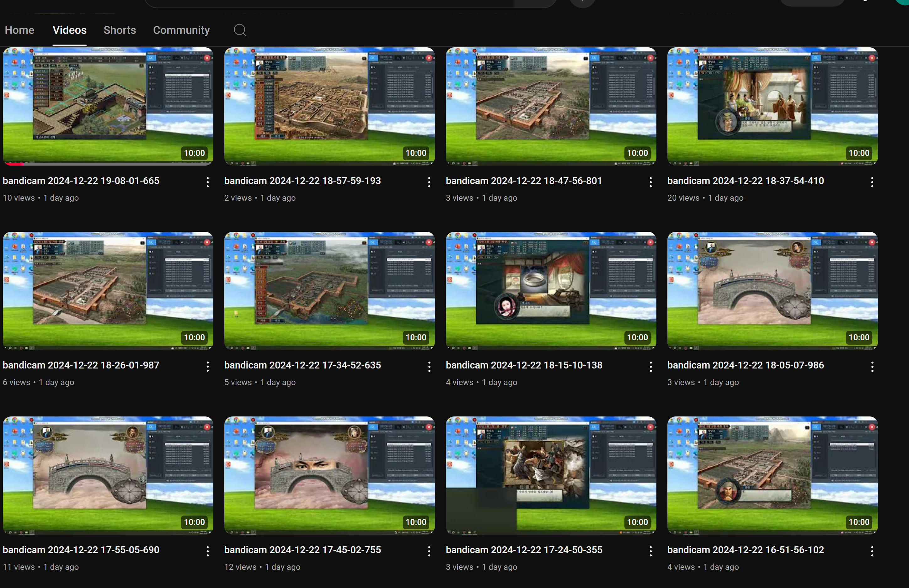Play thumbnail of bandicam 2024-12-22 17-24-50-355

tap(551, 475)
